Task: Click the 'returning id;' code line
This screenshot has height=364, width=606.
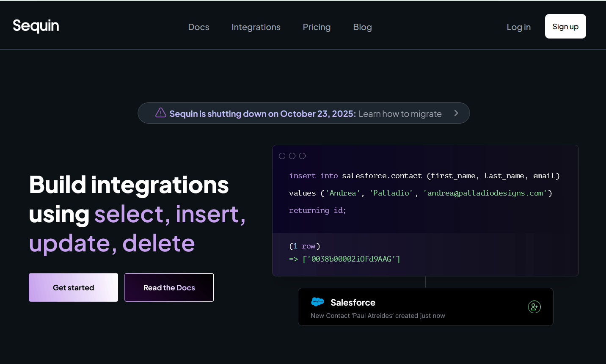Action: pyautogui.click(x=317, y=210)
